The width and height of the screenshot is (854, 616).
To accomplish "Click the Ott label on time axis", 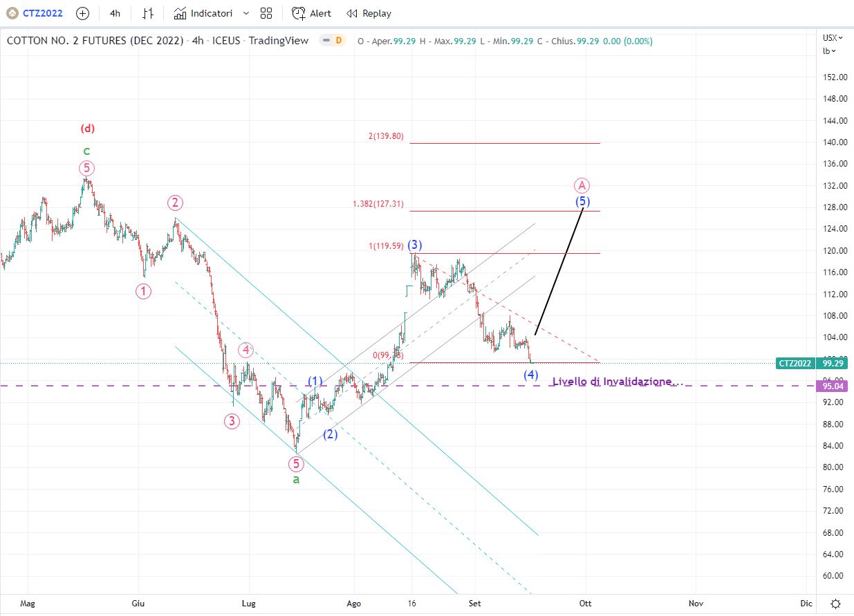I will tap(586, 604).
